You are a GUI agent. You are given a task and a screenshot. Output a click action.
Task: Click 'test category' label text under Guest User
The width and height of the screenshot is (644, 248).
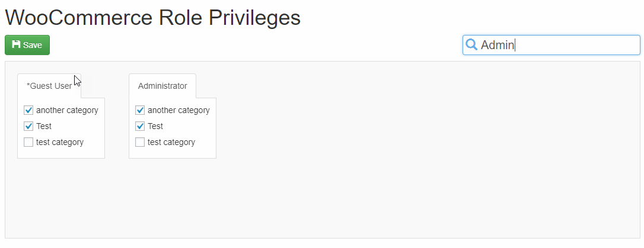(59, 142)
